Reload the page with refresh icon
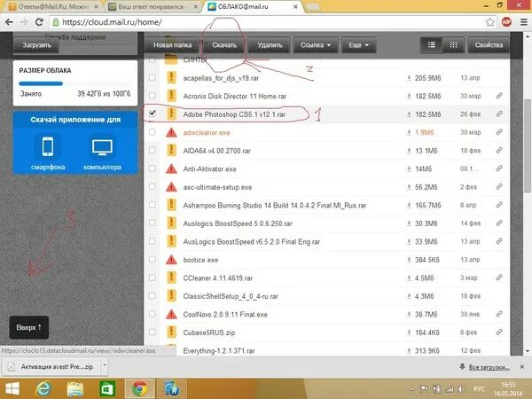The image size is (532, 399). [x=39, y=22]
